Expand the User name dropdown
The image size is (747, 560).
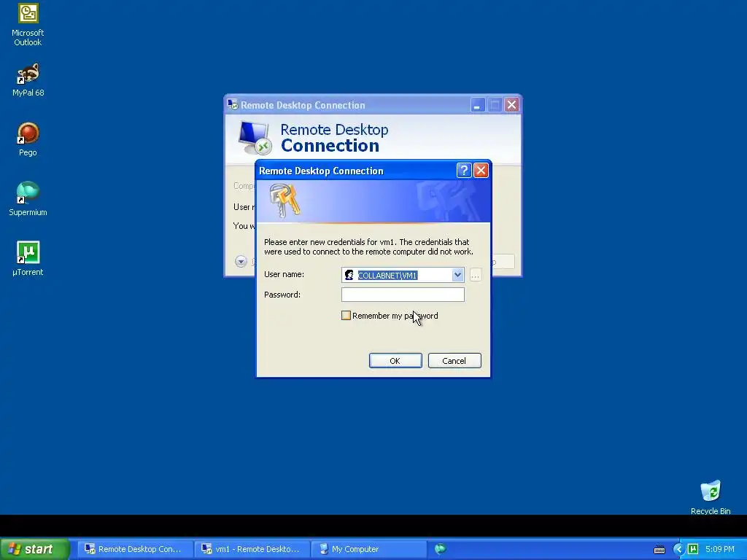click(457, 275)
